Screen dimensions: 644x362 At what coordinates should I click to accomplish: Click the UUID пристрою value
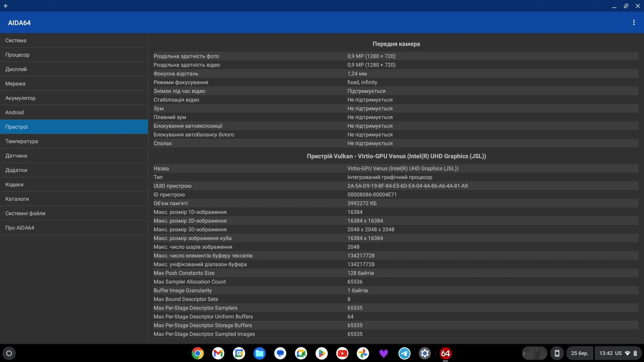coord(408,186)
